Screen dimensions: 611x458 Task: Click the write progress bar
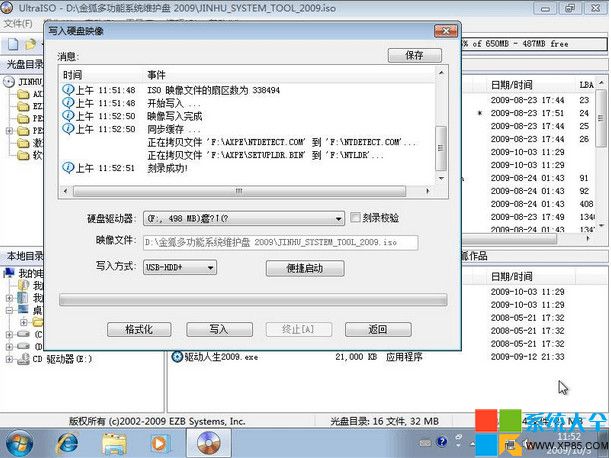(253, 300)
